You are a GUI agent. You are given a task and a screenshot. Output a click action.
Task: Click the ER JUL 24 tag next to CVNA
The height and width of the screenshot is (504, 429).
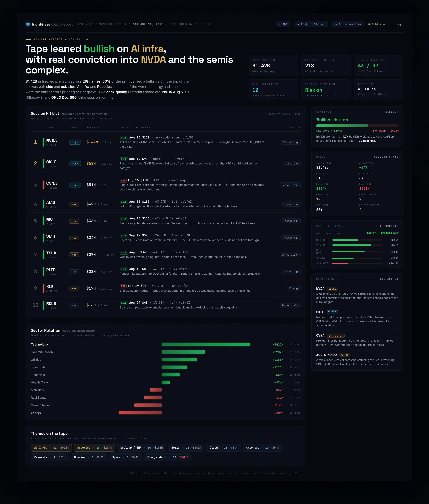tap(335, 336)
